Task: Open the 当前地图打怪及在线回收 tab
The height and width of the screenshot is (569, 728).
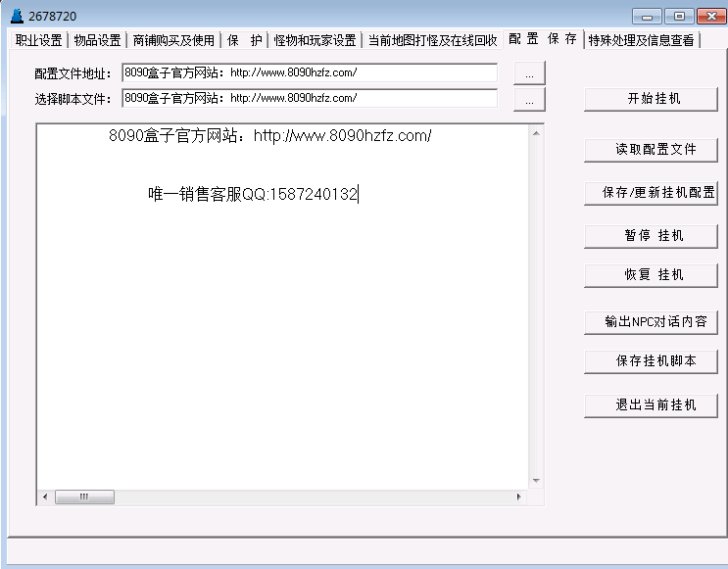Action: click(432, 40)
